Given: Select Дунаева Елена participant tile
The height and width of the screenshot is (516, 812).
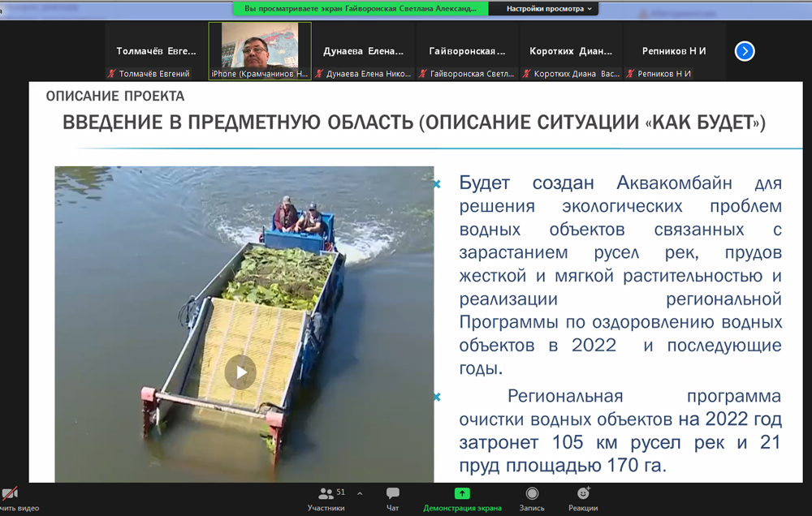Looking at the screenshot, I should 364,51.
